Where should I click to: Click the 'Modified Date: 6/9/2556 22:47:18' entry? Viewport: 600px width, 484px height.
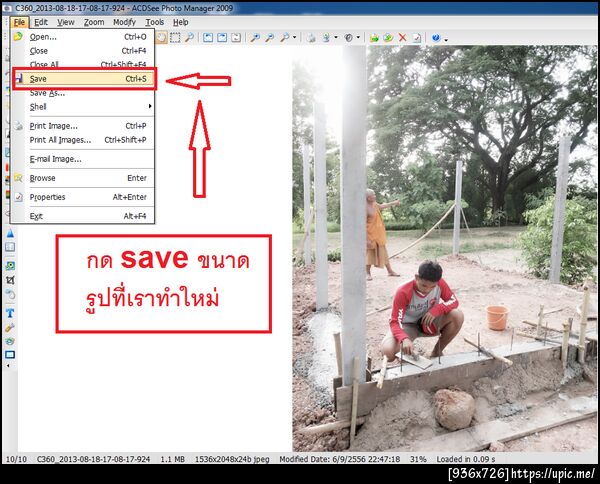[339, 459]
